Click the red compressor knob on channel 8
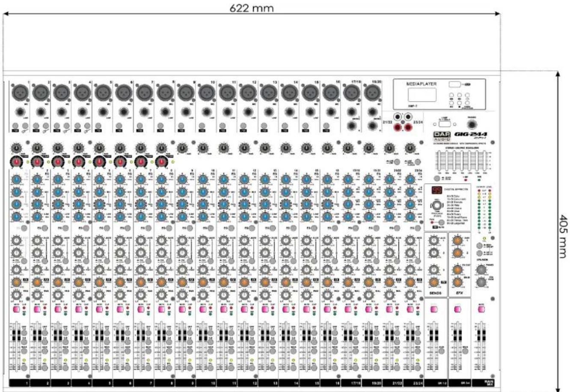The height and width of the screenshot is (392, 570). pyautogui.click(x=162, y=161)
